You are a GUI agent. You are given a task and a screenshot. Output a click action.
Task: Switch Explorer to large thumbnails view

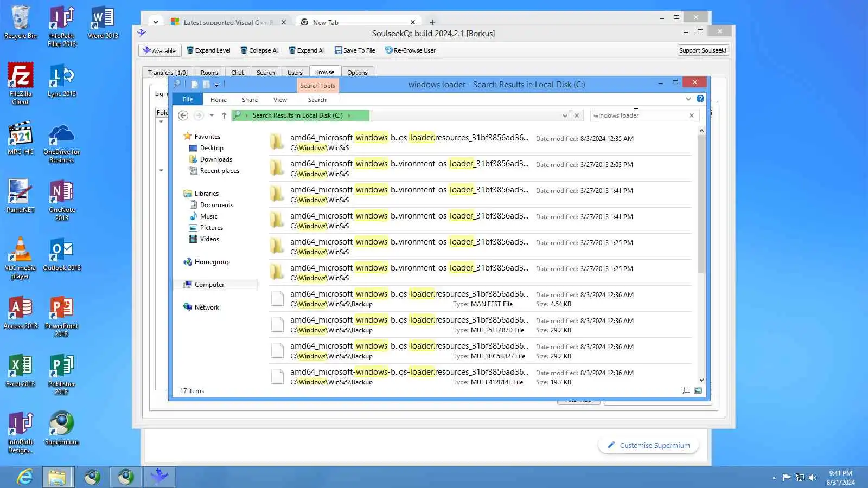click(698, 390)
